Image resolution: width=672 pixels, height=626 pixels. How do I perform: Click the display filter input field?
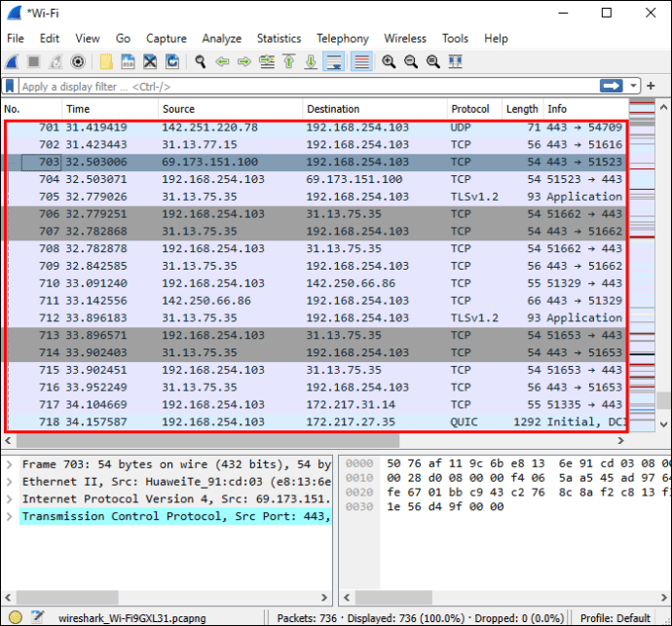point(292,87)
